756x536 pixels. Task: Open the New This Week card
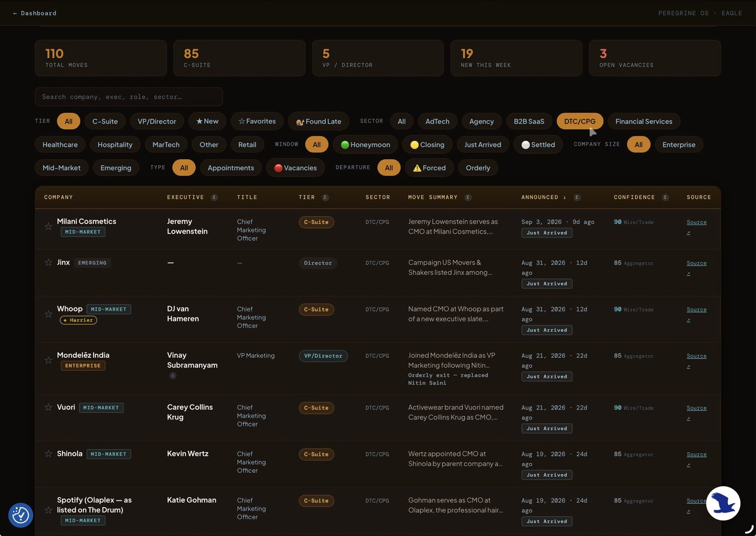pos(516,58)
